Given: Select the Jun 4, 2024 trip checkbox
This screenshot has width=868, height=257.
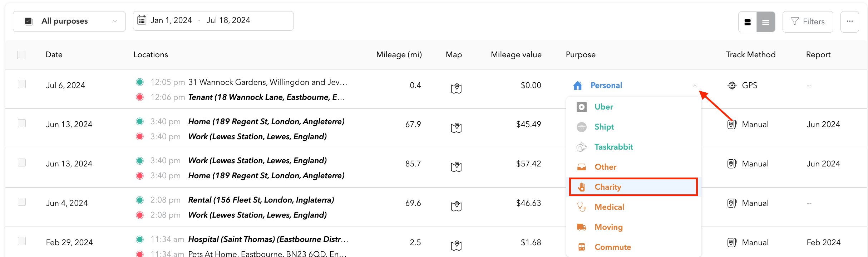Looking at the screenshot, I should click(x=22, y=202).
